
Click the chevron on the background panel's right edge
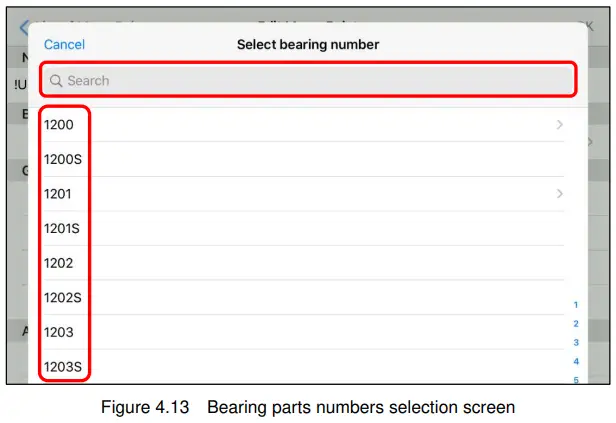click(x=590, y=143)
